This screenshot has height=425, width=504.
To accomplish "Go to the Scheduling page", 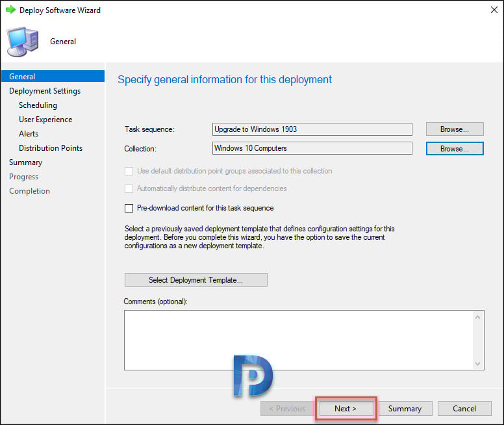I will click(38, 105).
